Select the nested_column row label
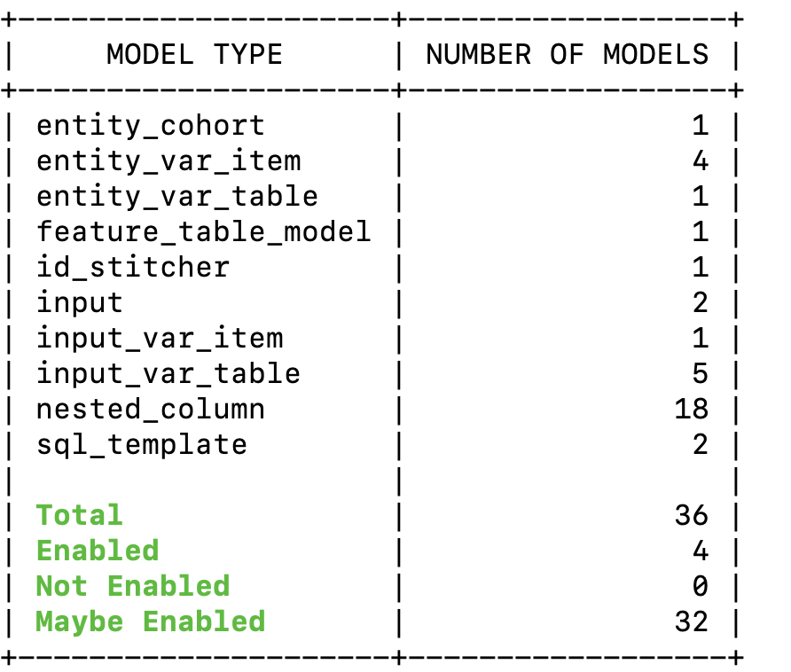The height and width of the screenshot is (672, 791). [150, 409]
